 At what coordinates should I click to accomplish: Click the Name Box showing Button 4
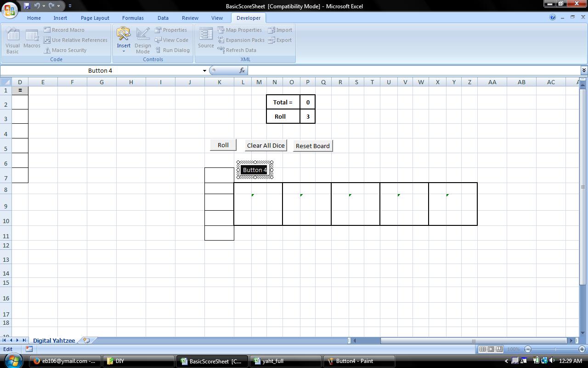click(100, 70)
